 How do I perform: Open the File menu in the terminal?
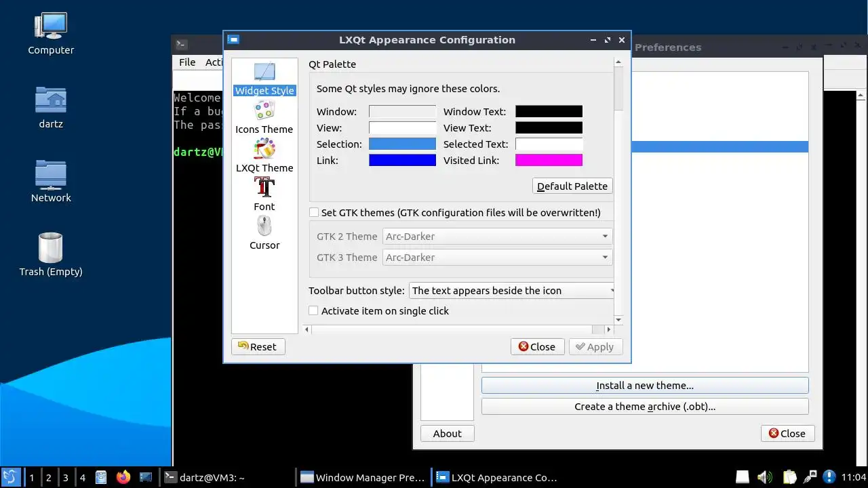(x=187, y=62)
